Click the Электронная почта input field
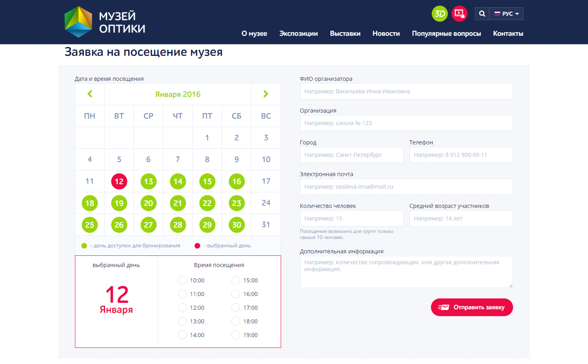Viewport: 588px width, 364px height. tap(406, 187)
